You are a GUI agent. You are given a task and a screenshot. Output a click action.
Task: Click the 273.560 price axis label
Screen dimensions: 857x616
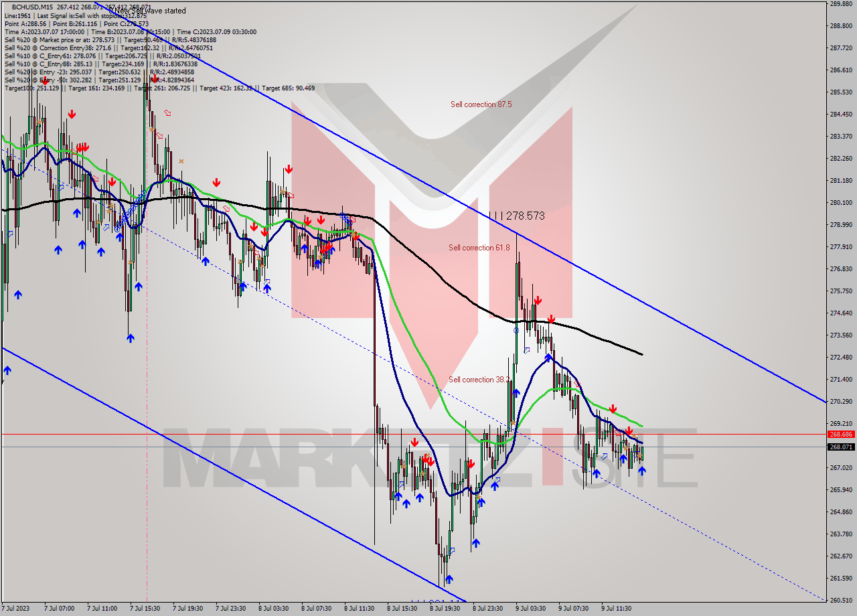(x=840, y=335)
